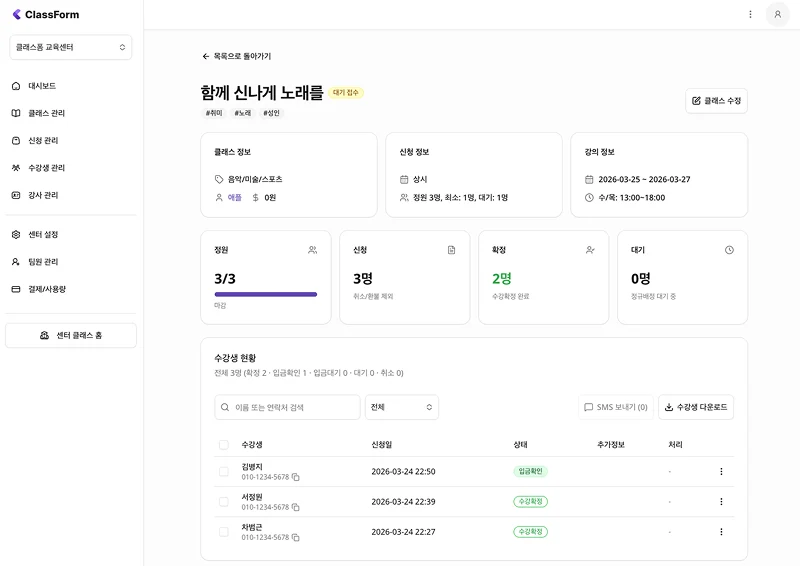Go back via 목록으로 돌아가기
This screenshot has width=800, height=566.
237,56
